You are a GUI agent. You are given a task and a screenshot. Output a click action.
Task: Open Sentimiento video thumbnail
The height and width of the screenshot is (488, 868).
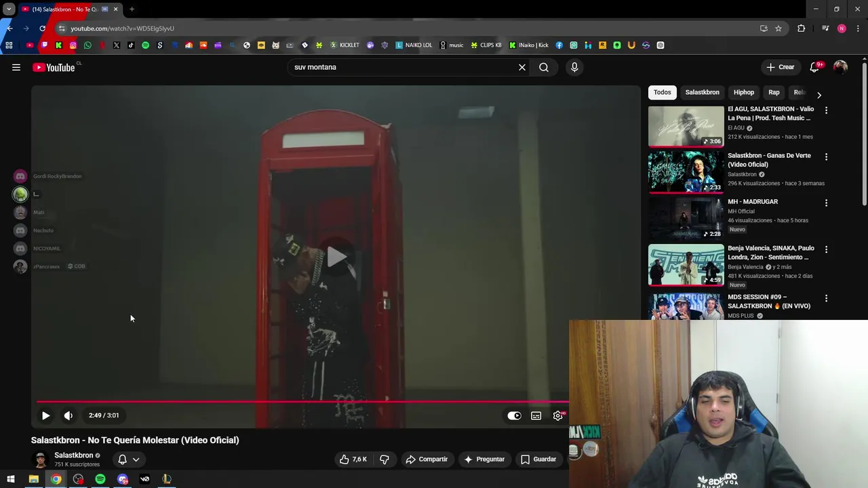(x=686, y=265)
